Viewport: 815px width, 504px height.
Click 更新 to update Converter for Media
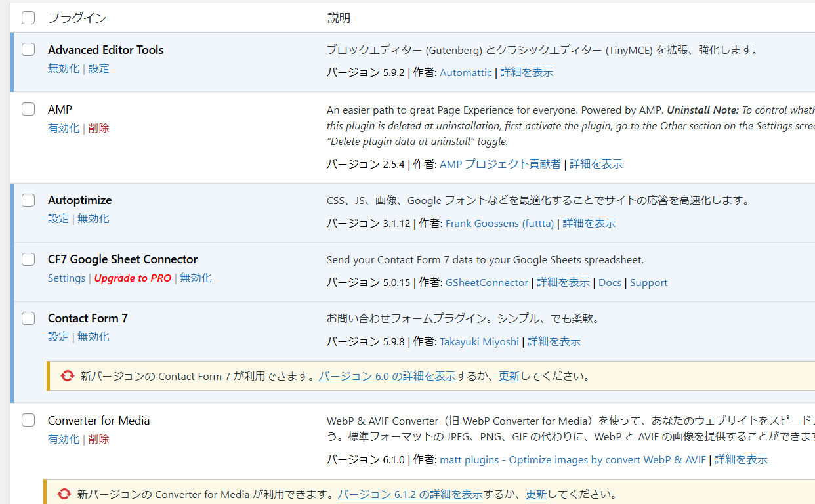click(536, 494)
